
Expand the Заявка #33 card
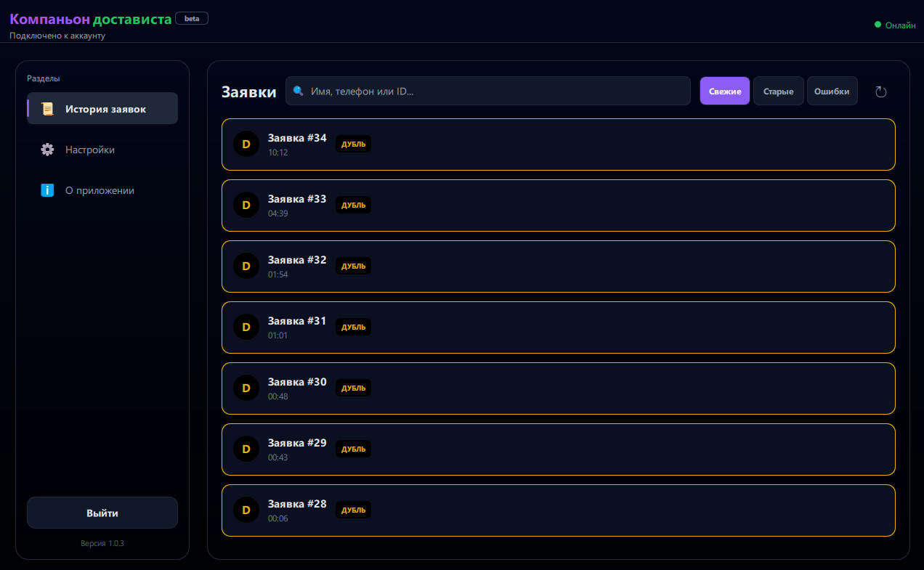(x=558, y=205)
